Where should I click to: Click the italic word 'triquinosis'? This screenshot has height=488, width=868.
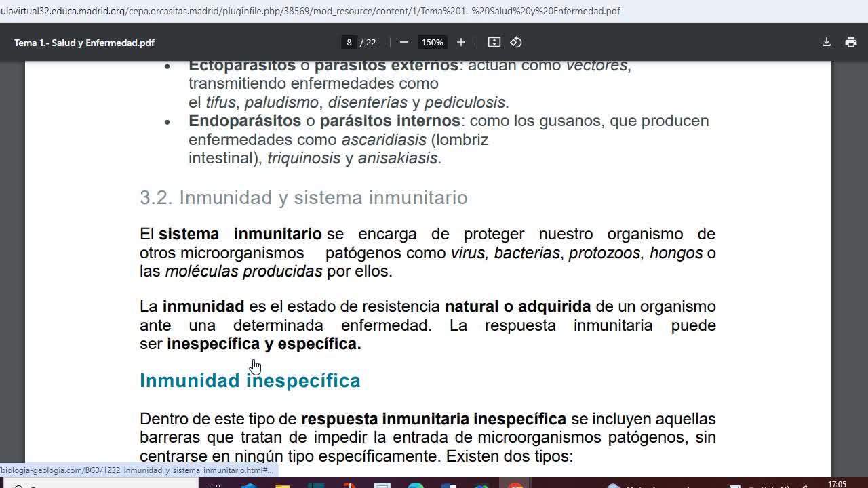point(304,158)
